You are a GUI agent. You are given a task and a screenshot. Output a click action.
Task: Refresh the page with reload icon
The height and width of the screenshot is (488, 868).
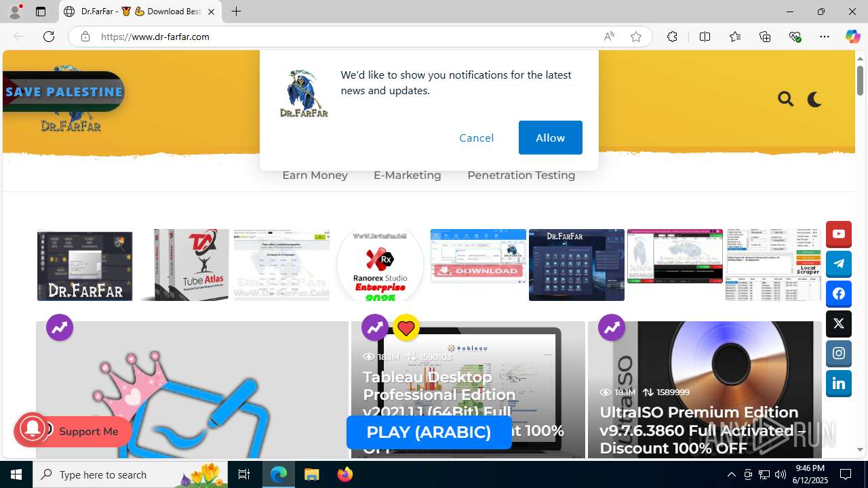point(49,37)
